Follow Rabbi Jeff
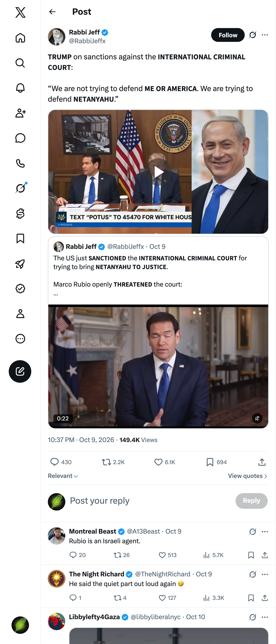 pyautogui.click(x=228, y=35)
